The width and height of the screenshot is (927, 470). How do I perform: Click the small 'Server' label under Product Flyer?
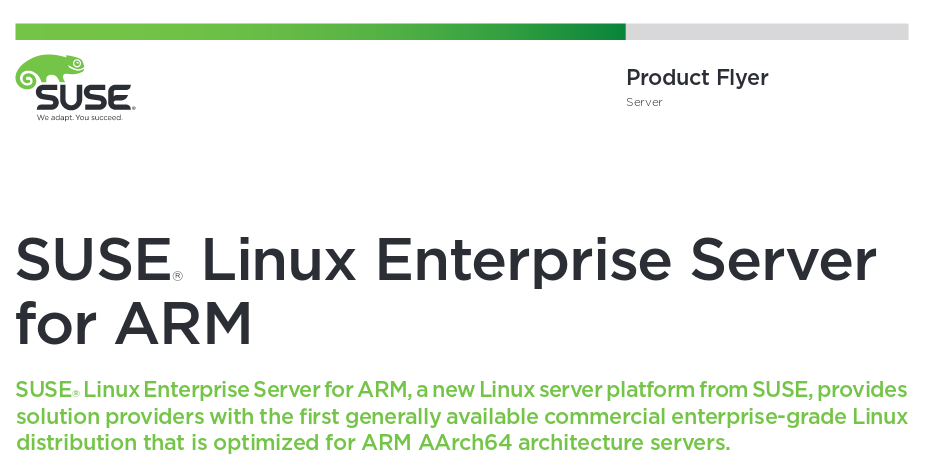point(644,102)
